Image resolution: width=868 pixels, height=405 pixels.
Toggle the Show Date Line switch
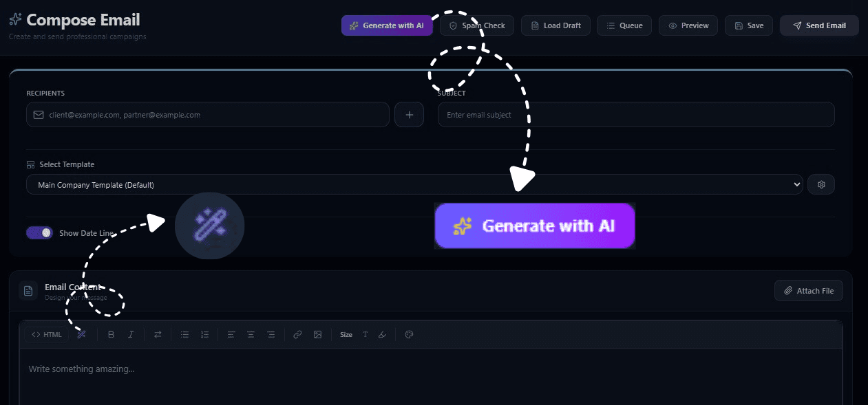pos(39,233)
